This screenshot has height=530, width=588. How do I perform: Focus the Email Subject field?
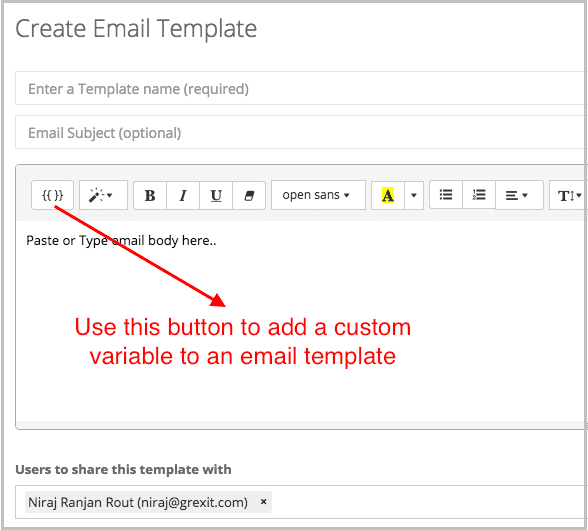point(301,132)
